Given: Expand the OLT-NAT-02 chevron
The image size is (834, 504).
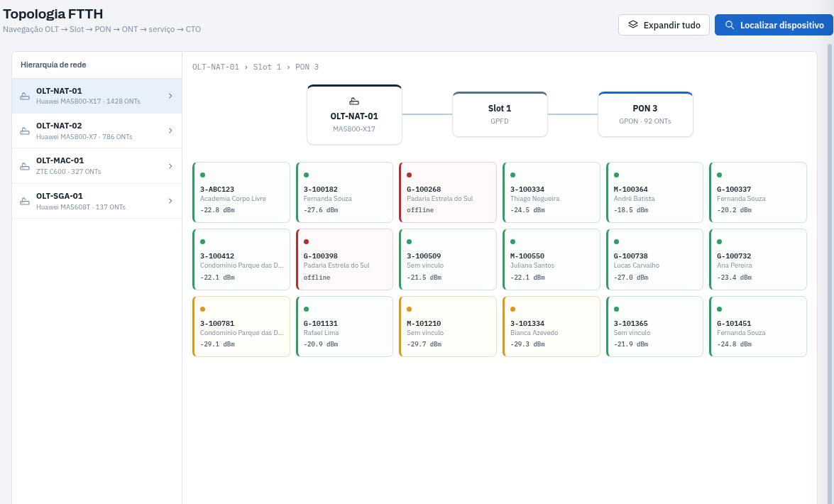Looking at the screenshot, I should coord(170,131).
